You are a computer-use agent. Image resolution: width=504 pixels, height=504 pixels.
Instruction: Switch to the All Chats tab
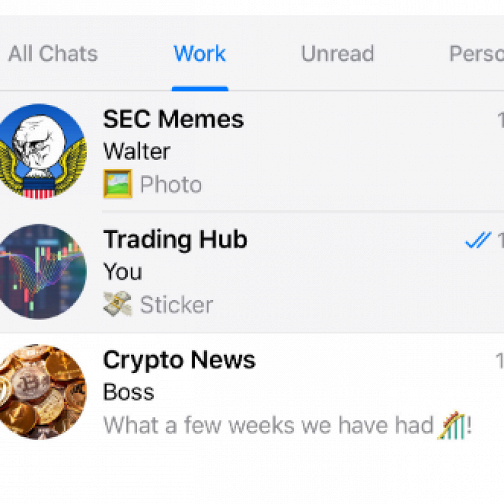pyautogui.click(x=53, y=54)
